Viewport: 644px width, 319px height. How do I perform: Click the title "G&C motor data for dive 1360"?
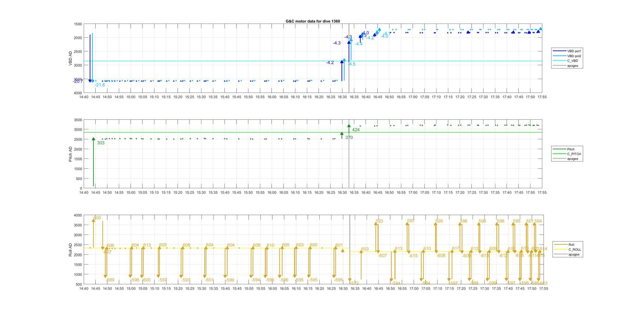313,21
